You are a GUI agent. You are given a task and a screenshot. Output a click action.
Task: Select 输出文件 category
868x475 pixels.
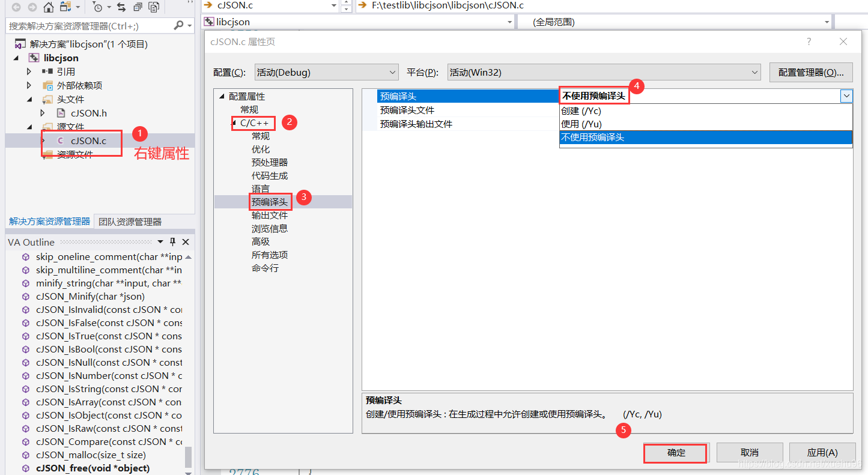(x=270, y=216)
